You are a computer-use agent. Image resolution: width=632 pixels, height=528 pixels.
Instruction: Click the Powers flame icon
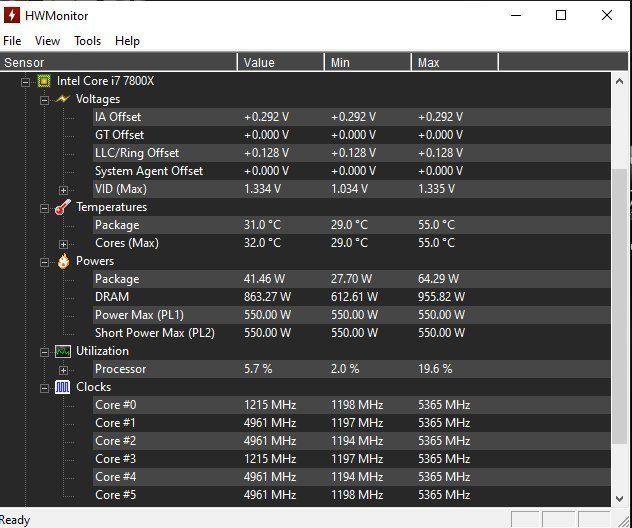(x=62, y=261)
